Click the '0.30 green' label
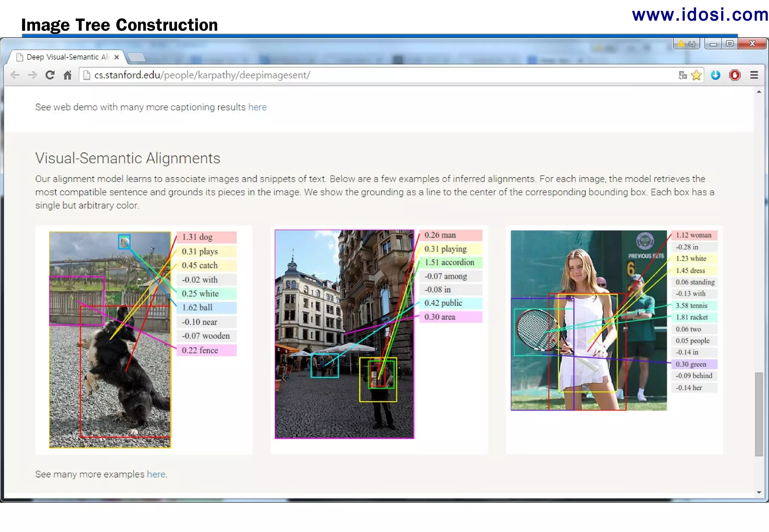Image resolution: width=769 pixels, height=532 pixels. [694, 364]
